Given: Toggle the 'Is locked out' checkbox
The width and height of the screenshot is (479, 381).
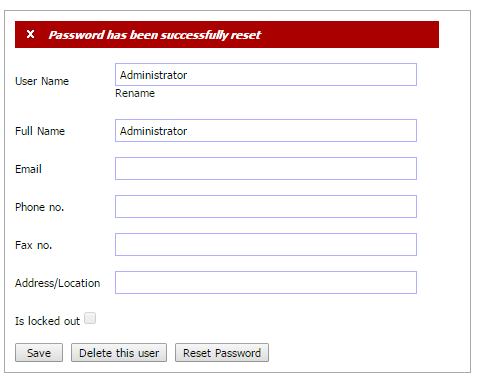Looking at the screenshot, I should point(90,318).
